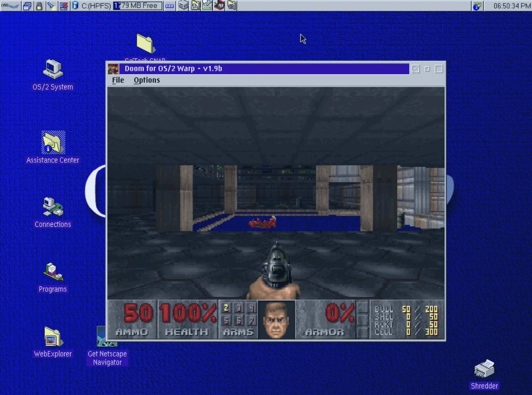Click the small-square restore button in Doom title bar
Image resolution: width=532 pixels, height=395 pixels.
[x=427, y=69]
